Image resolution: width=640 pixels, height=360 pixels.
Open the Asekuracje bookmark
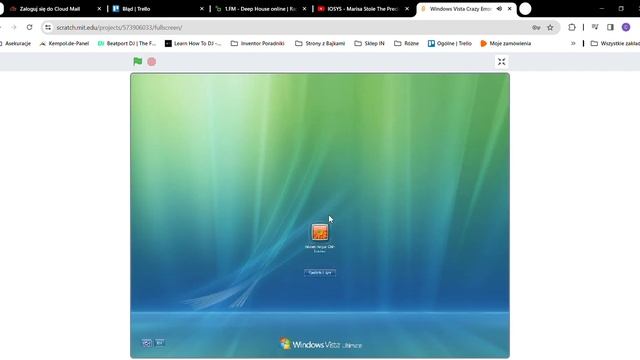16,43
